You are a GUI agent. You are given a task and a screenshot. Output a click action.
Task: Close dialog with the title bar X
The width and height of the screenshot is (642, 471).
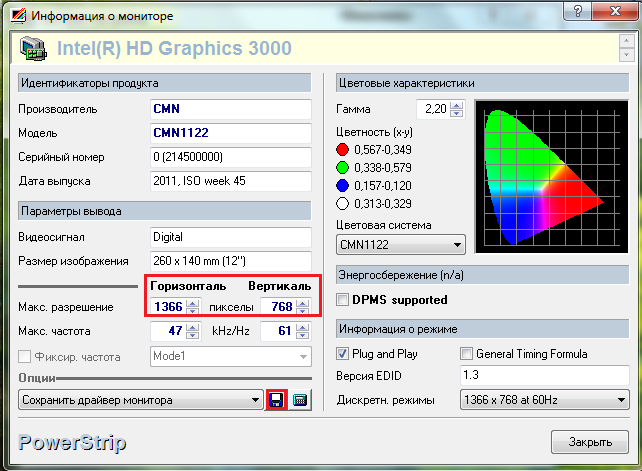615,11
